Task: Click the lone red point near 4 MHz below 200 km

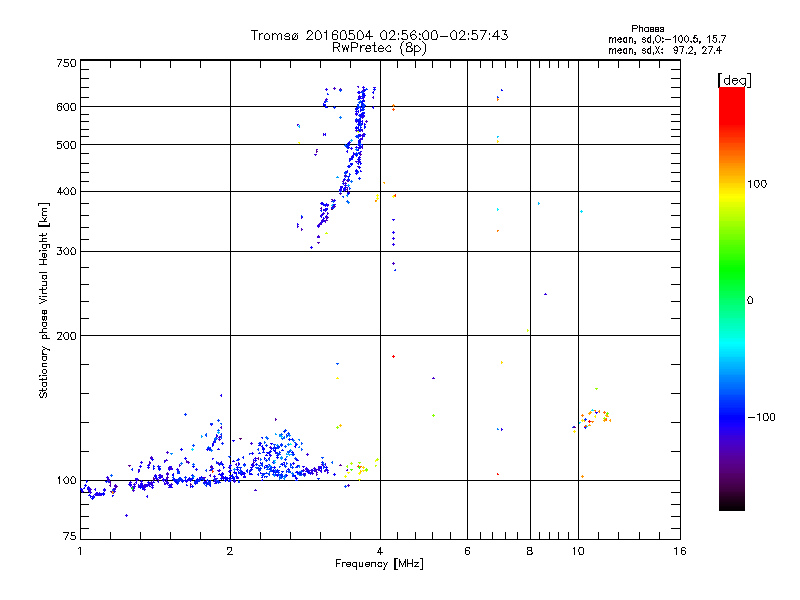Action: pyautogui.click(x=393, y=356)
